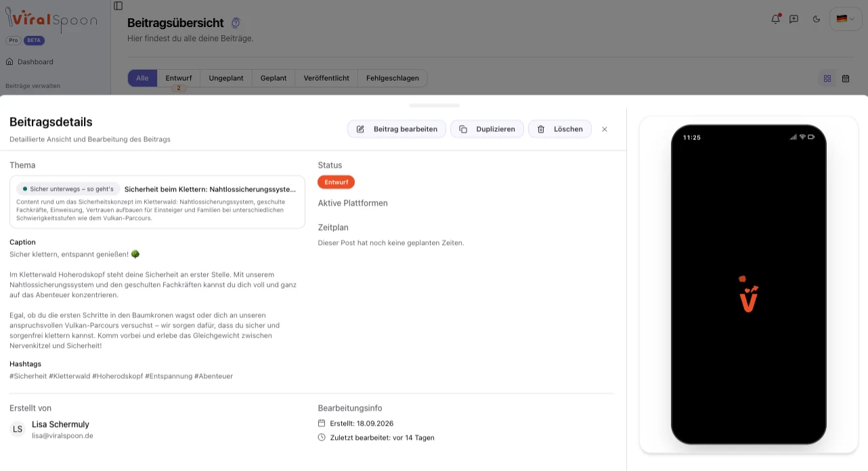
Task: Click 'Erstellt: 18.09.2026' text
Action: click(x=362, y=424)
